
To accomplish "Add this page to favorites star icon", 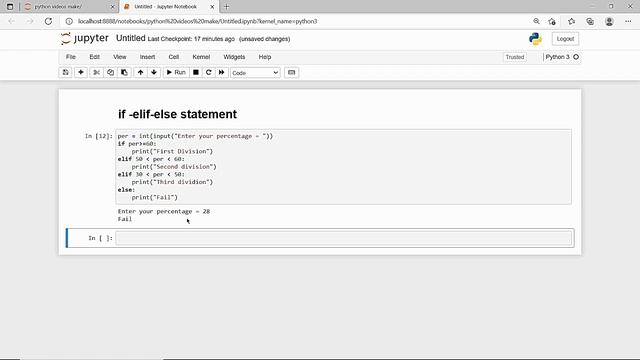I will pyautogui.click(x=552, y=21).
